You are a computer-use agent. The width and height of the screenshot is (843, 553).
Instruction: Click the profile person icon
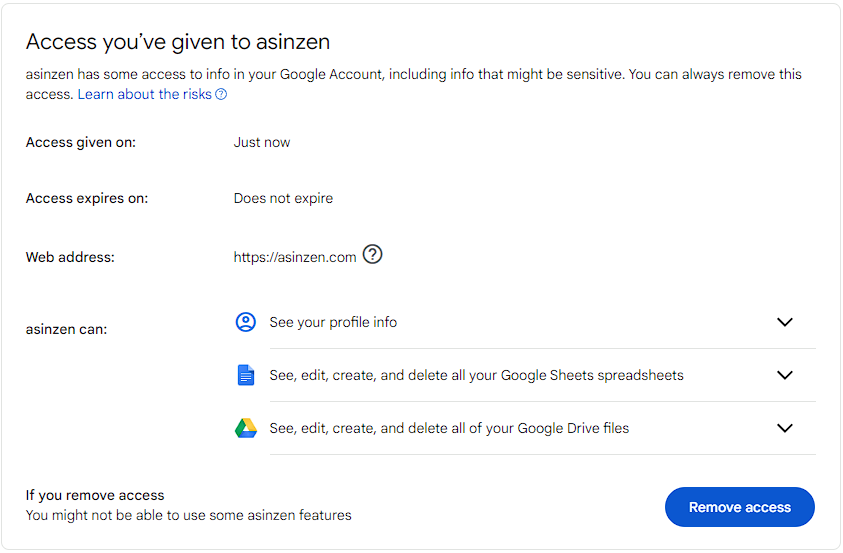point(246,322)
